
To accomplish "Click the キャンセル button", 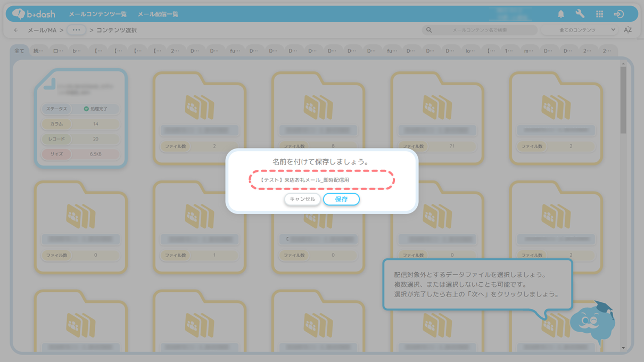I will pos(302,199).
